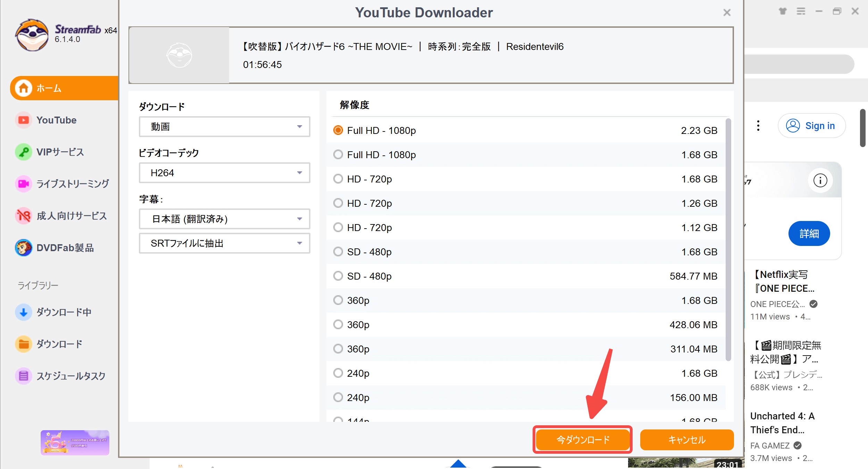The image size is (868, 469).
Task: Open the Home (ホーム) sidebar item
Action: click(65, 88)
